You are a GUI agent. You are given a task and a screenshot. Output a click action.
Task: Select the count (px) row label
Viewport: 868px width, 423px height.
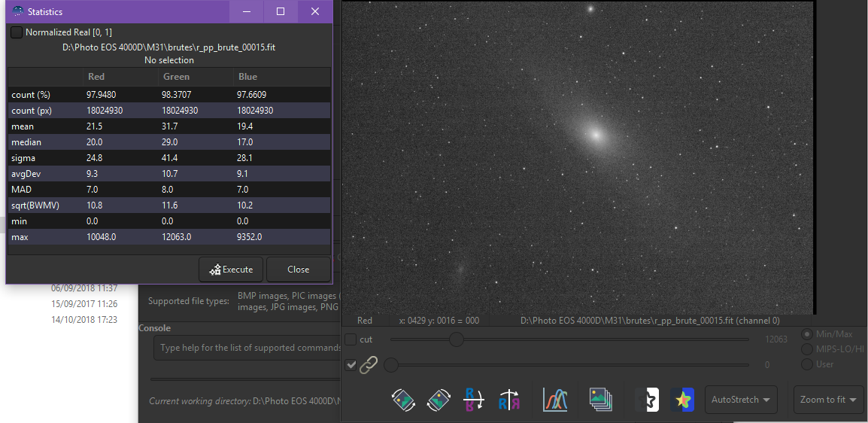(x=32, y=111)
